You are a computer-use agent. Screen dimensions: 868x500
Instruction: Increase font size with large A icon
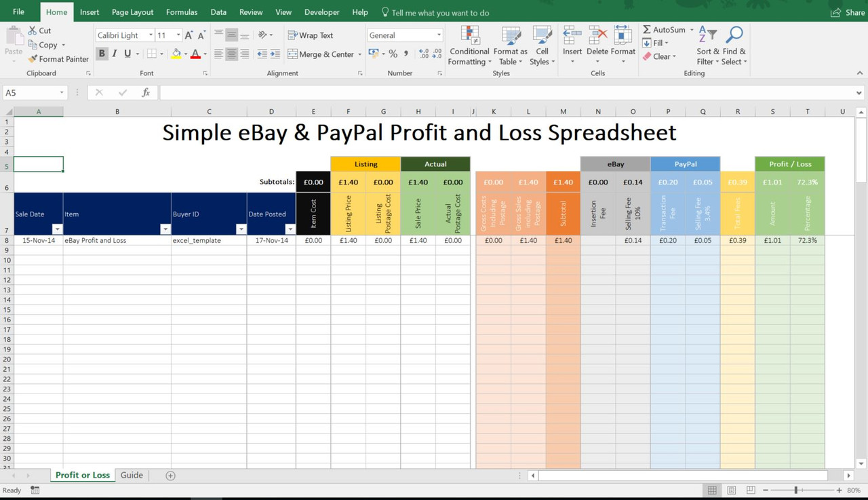(x=189, y=35)
